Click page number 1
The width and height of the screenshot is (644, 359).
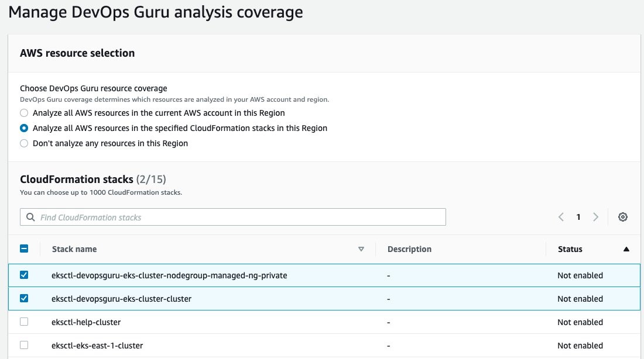(x=578, y=217)
